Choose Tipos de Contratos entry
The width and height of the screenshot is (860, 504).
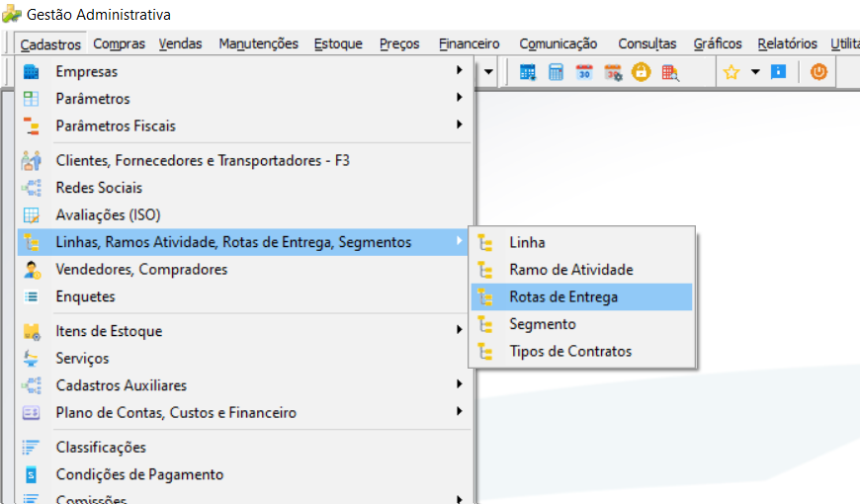pyautogui.click(x=582, y=351)
